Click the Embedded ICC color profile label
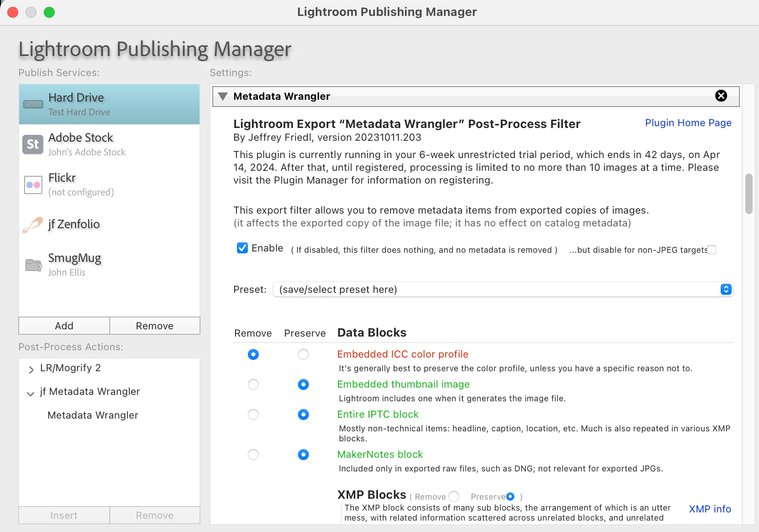 click(x=403, y=354)
